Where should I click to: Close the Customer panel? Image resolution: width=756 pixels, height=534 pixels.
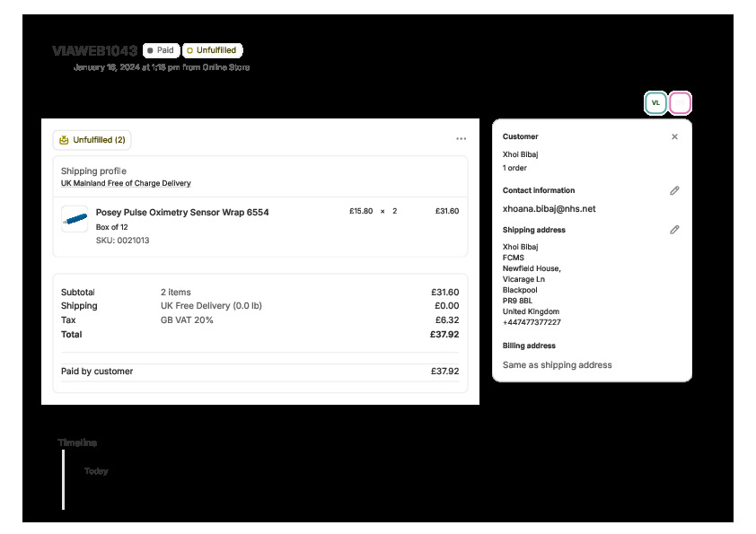click(x=674, y=137)
